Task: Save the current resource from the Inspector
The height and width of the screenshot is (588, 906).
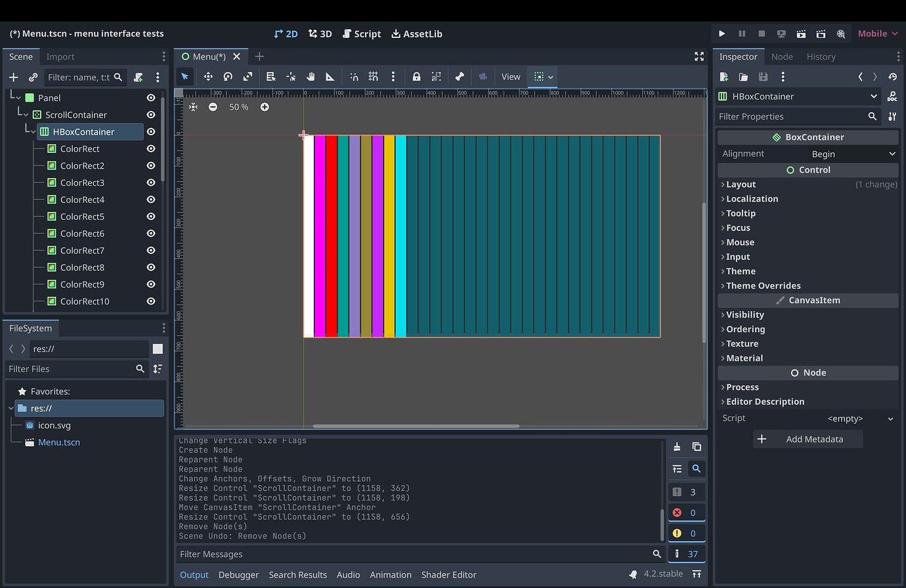Action: [763, 77]
